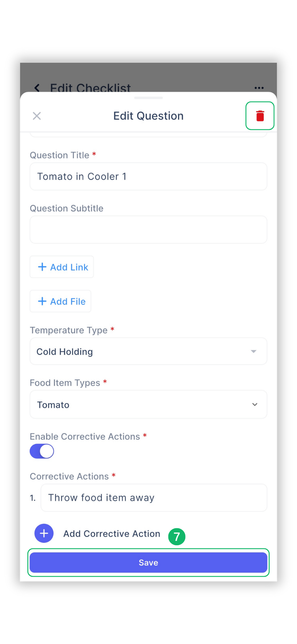Click the empty Question Subtitle field
The height and width of the screenshot is (644, 297).
click(148, 230)
